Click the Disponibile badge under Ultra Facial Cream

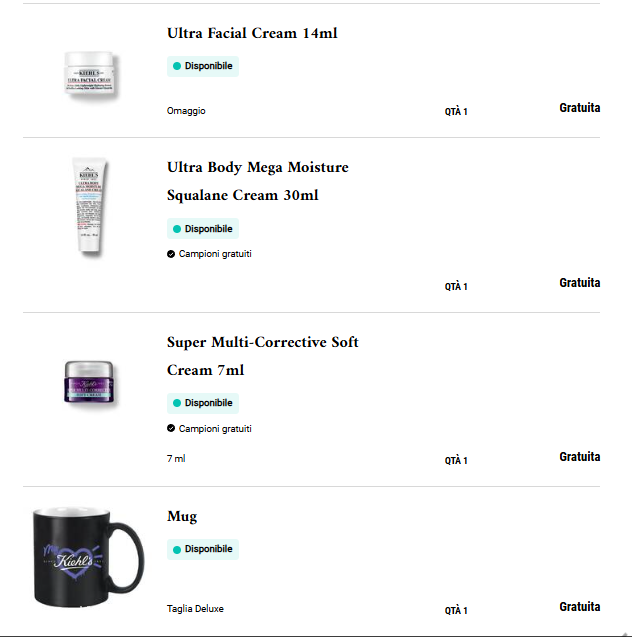pos(203,66)
